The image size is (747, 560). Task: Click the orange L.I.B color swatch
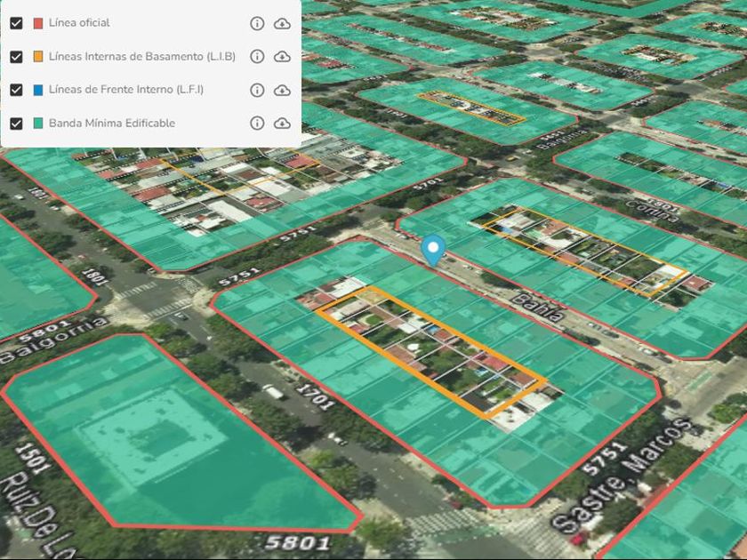coord(38,57)
